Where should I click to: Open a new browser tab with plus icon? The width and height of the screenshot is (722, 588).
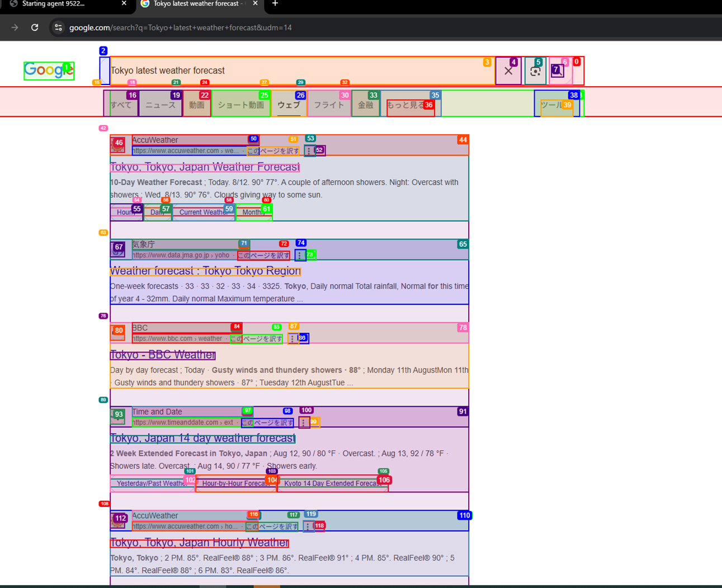tap(275, 4)
